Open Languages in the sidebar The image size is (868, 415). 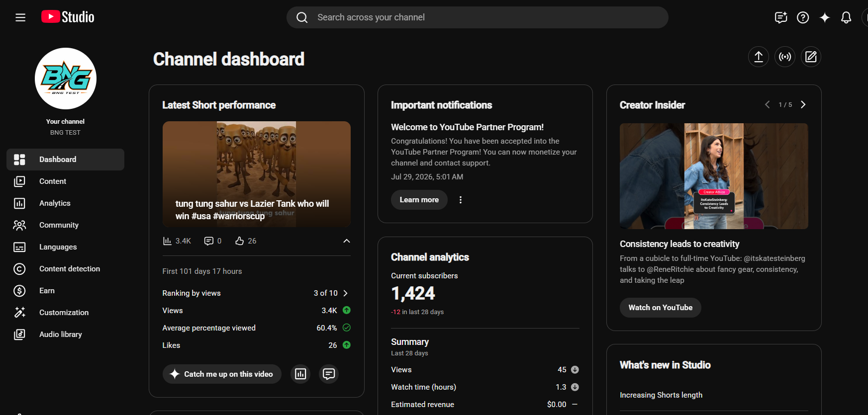pos(66,247)
